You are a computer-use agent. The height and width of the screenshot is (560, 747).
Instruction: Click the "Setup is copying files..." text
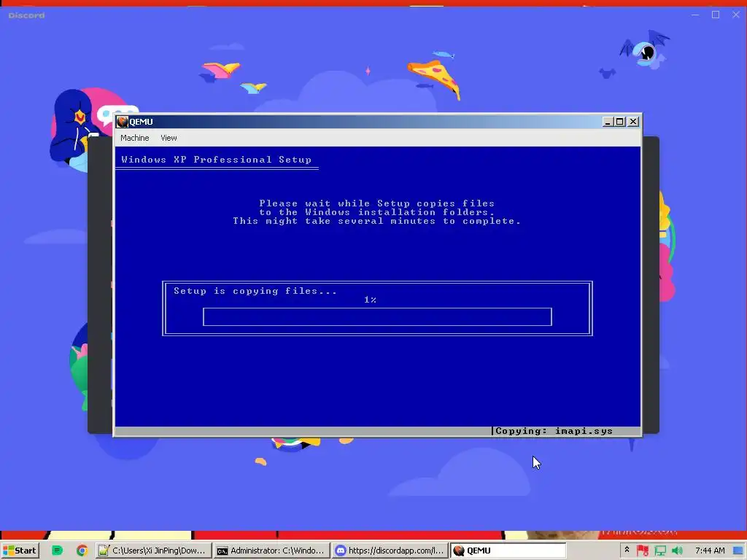tap(255, 291)
